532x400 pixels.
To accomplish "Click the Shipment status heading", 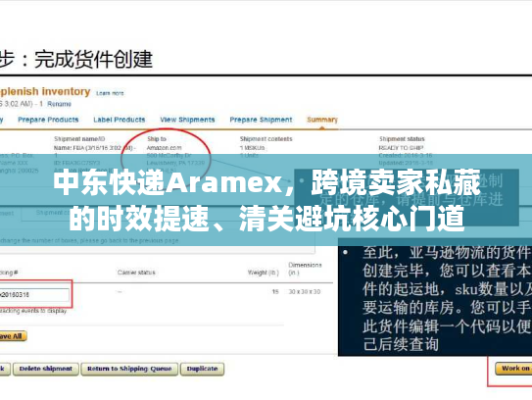I will pyautogui.click(x=402, y=139).
